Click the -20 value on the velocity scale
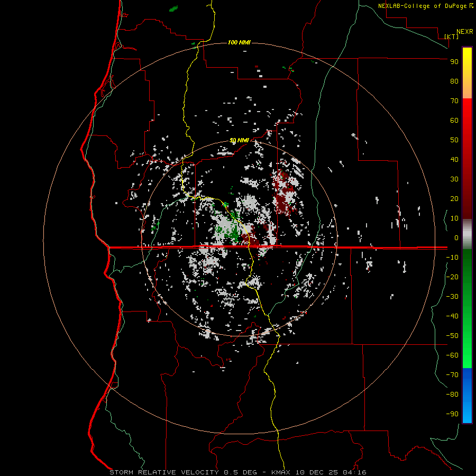The width and height of the screenshot is (476, 476). coord(452,277)
